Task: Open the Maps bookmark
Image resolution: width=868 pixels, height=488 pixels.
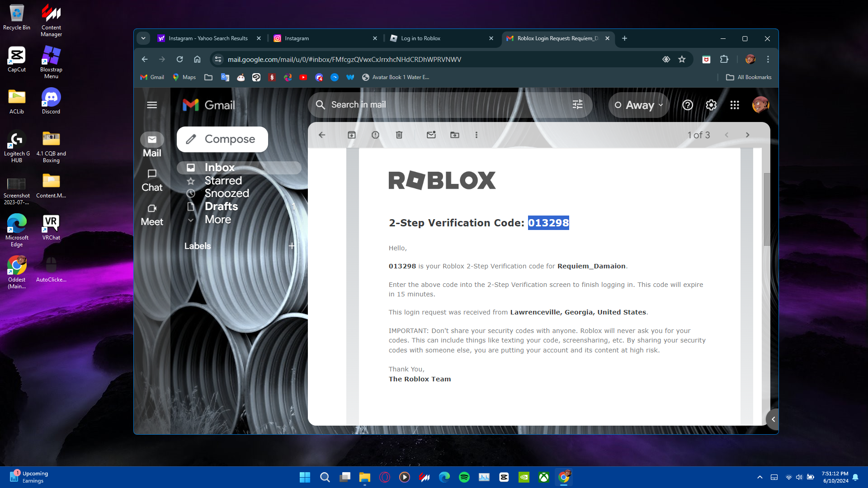Action: point(184,77)
